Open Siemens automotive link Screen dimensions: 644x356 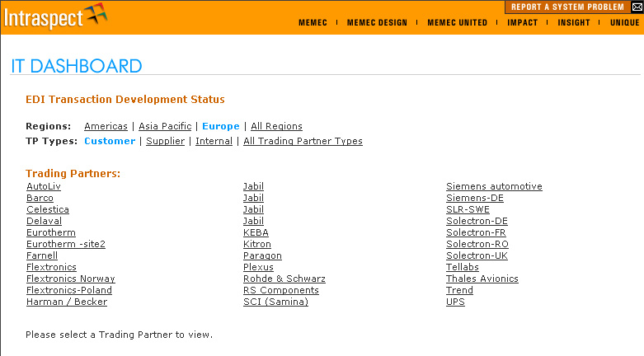pos(494,186)
